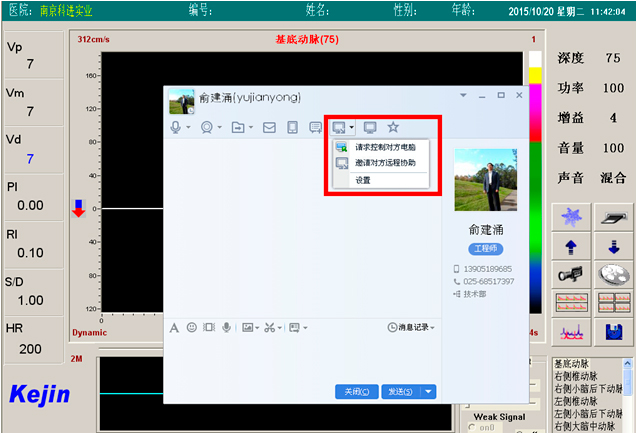Click the 功率 value 100

tap(613, 88)
